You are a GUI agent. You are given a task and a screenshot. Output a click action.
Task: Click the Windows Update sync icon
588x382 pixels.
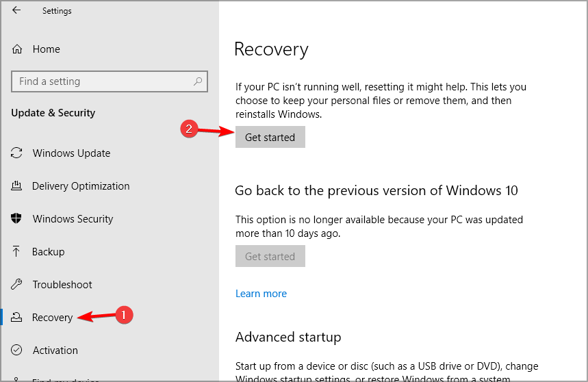16,153
